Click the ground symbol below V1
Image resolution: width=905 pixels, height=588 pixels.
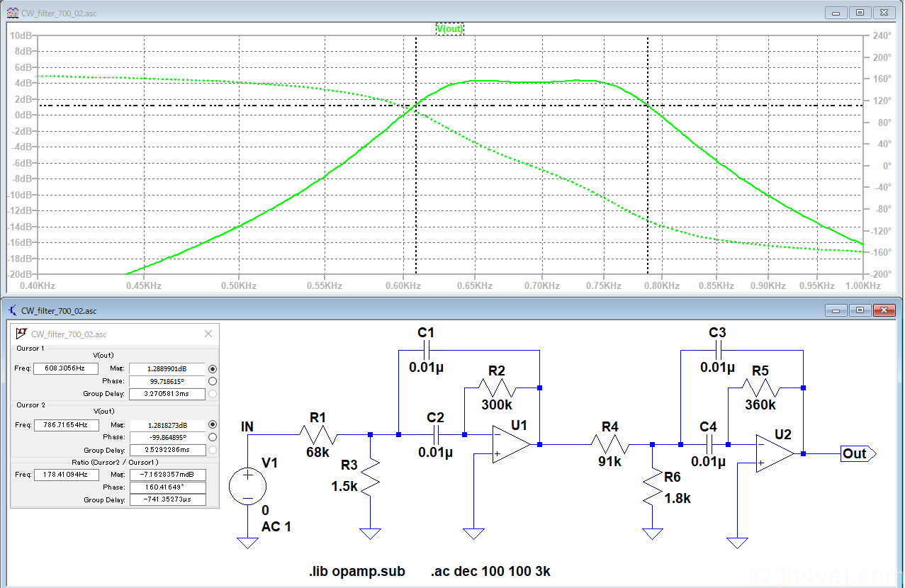click(x=248, y=543)
